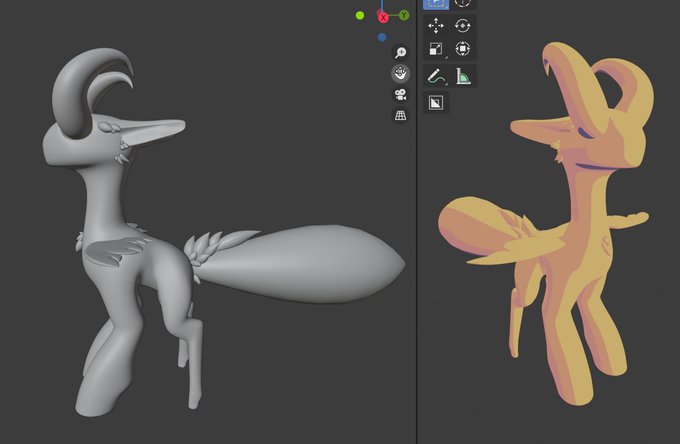The height and width of the screenshot is (444, 680).
Task: Click the unlabeled blue gizmo dot
Action: click(x=382, y=37)
